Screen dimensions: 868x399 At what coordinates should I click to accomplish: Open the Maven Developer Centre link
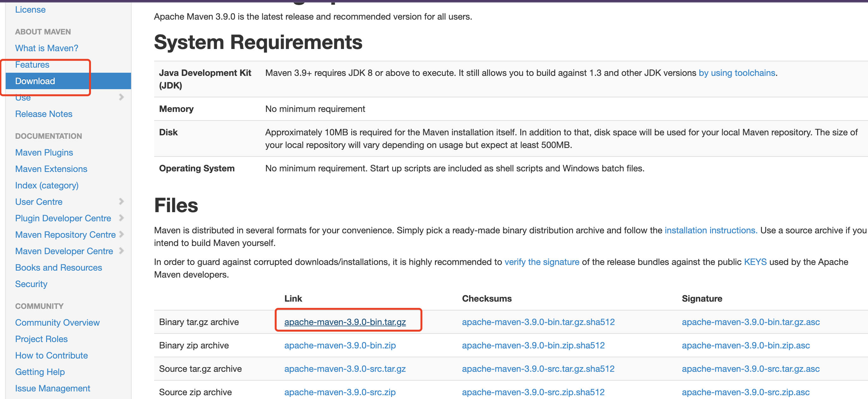(64, 251)
